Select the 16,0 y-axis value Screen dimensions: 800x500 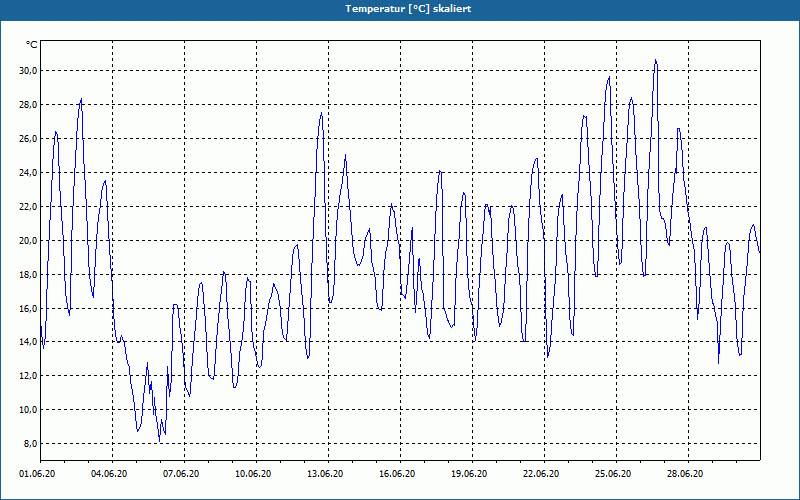(x=28, y=308)
